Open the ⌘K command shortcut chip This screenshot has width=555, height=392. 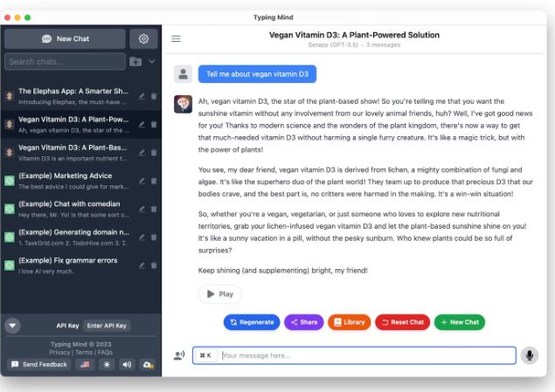coord(205,355)
